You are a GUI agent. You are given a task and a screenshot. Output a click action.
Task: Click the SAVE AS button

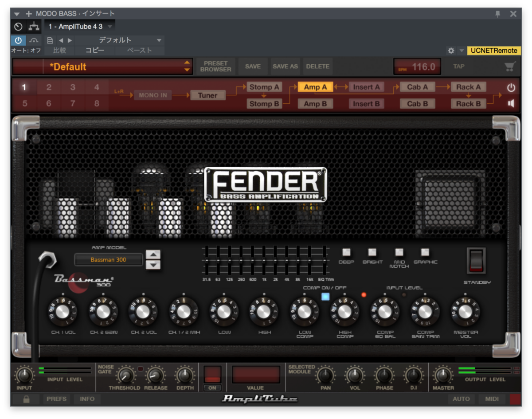point(285,67)
